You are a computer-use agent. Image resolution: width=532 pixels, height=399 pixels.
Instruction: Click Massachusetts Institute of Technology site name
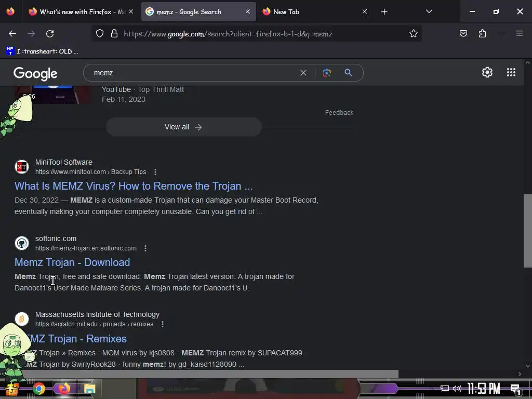point(97,314)
